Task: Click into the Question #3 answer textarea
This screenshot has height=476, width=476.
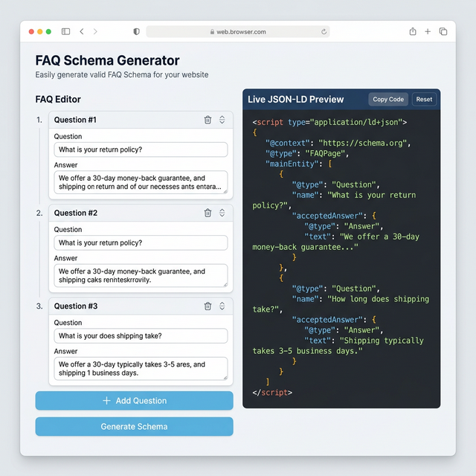Action: (141, 369)
